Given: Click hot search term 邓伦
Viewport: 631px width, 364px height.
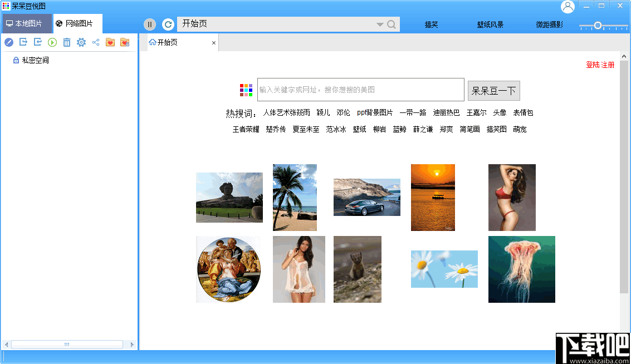Looking at the screenshot, I should 343,112.
